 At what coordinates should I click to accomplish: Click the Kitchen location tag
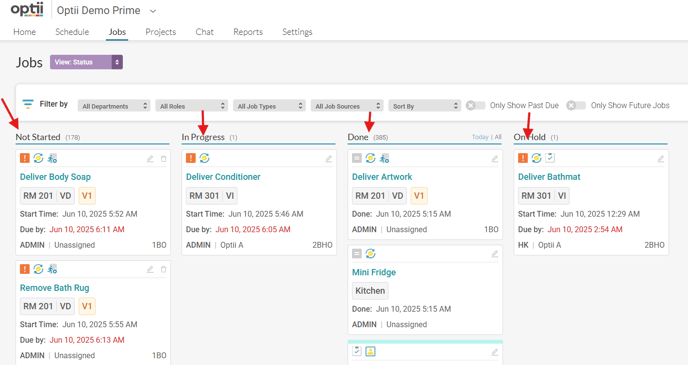click(370, 290)
